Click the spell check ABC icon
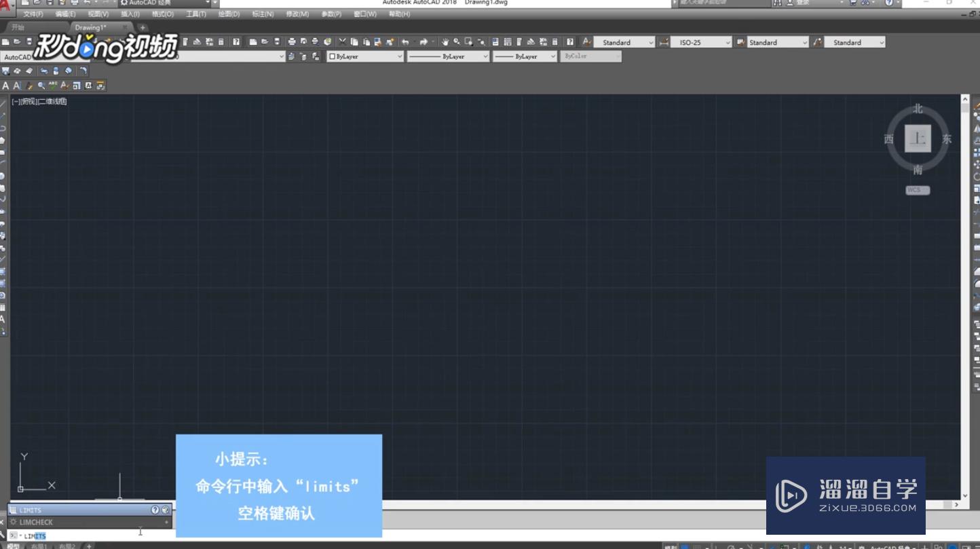The width and height of the screenshot is (980, 549). click(53, 86)
